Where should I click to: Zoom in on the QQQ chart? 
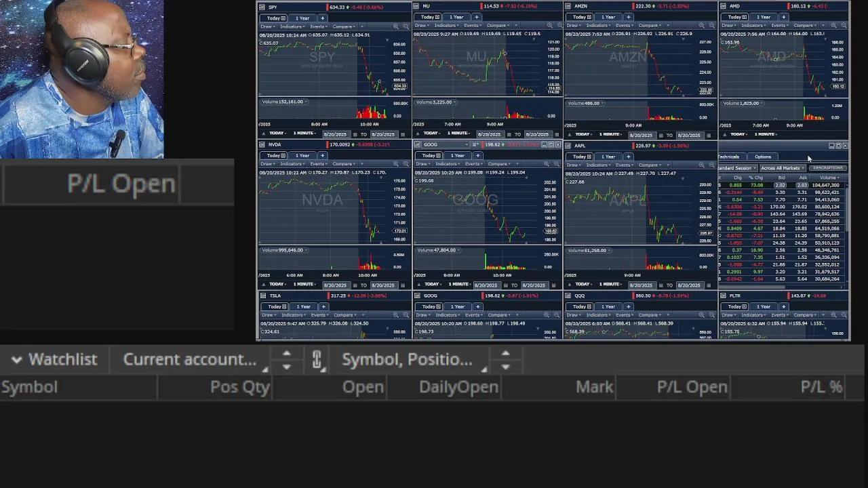(x=702, y=315)
